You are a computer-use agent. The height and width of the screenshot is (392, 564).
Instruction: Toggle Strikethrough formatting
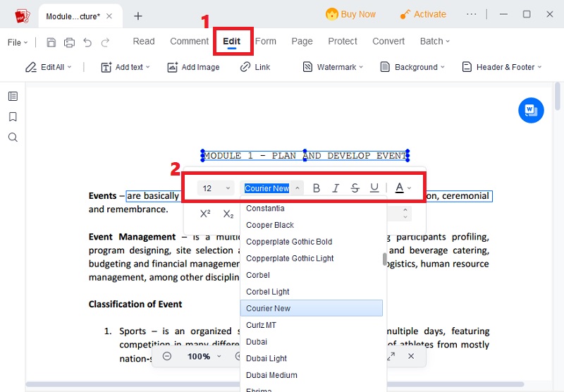(355, 188)
